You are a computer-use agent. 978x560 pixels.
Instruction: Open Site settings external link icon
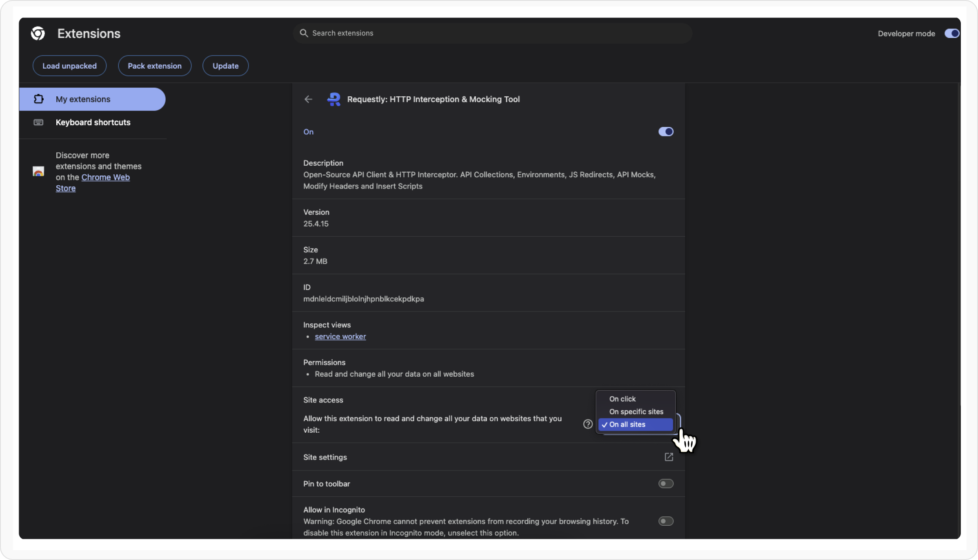[669, 457]
